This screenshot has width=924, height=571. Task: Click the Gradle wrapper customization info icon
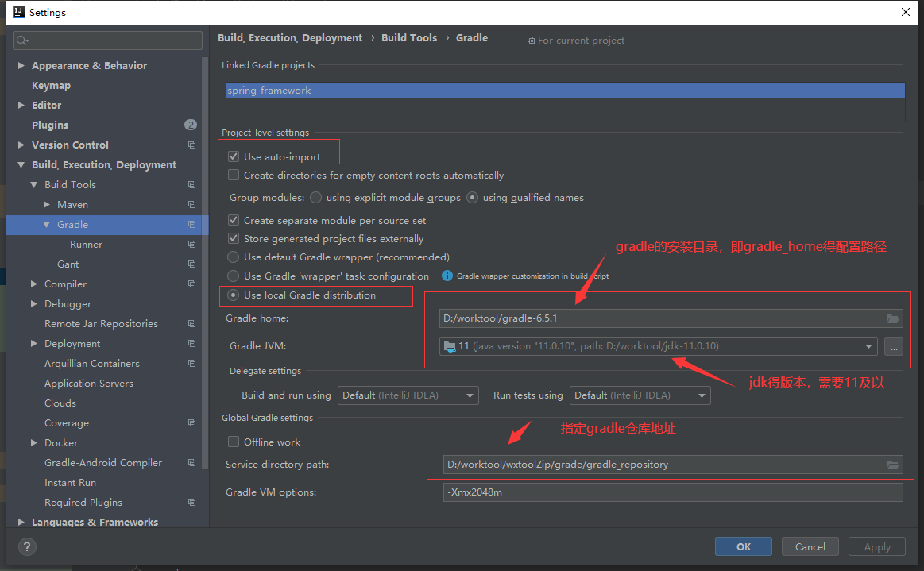click(447, 276)
